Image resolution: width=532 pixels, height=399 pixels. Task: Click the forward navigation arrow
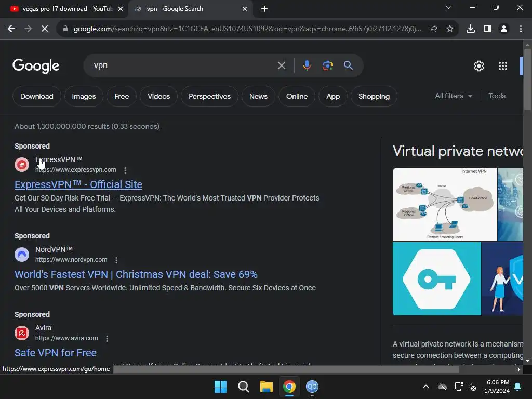click(x=28, y=29)
